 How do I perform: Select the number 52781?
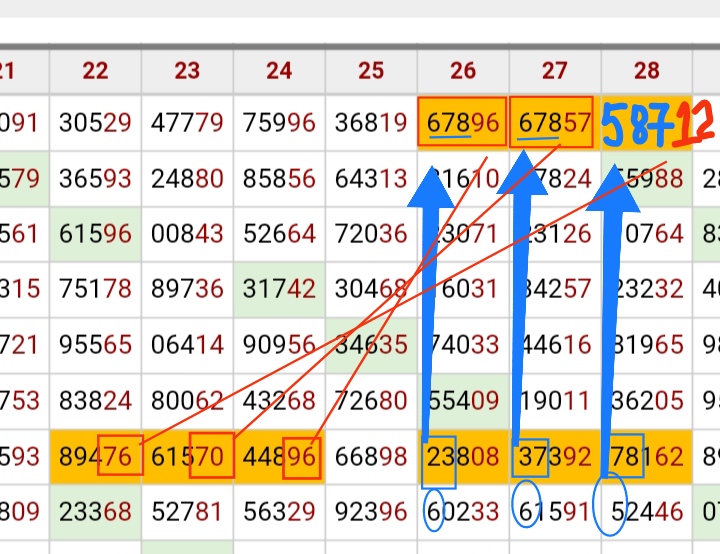(x=187, y=512)
